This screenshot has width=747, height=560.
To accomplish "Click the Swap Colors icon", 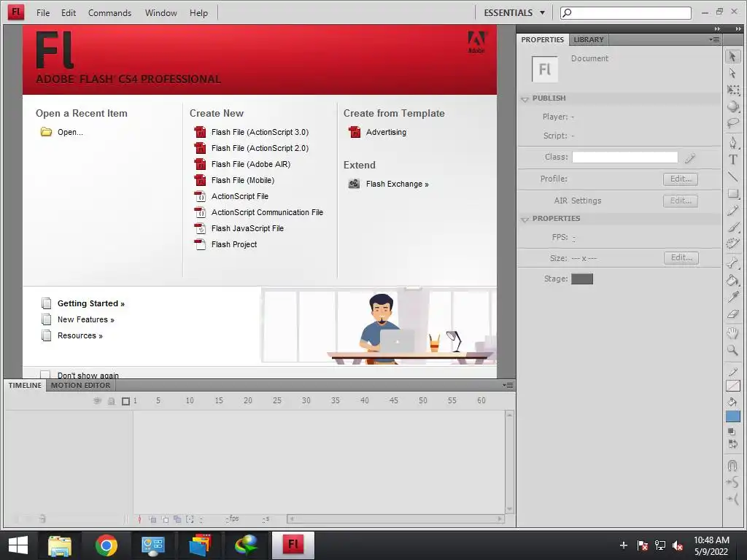I will [732, 444].
